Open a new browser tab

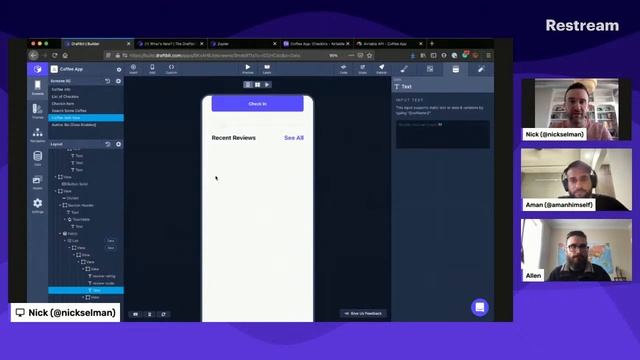[x=432, y=44]
